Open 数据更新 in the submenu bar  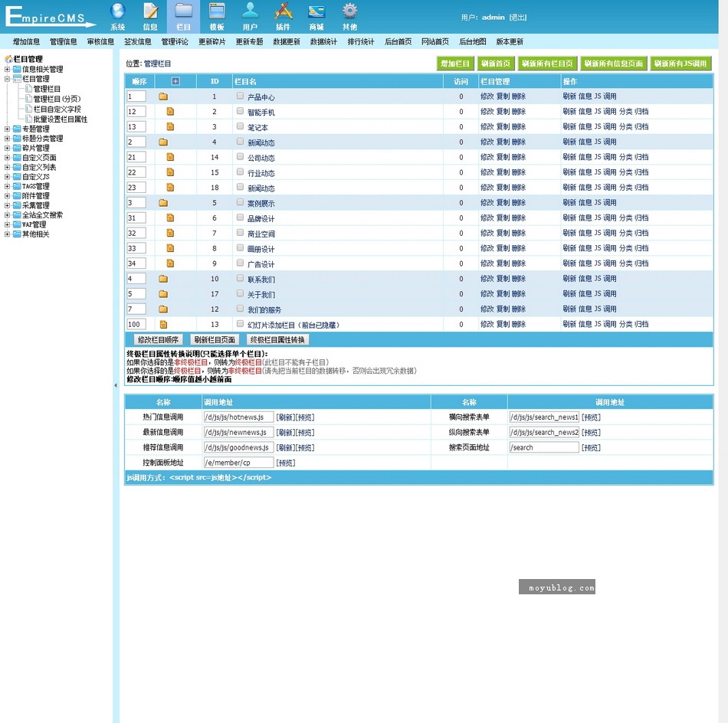point(287,42)
